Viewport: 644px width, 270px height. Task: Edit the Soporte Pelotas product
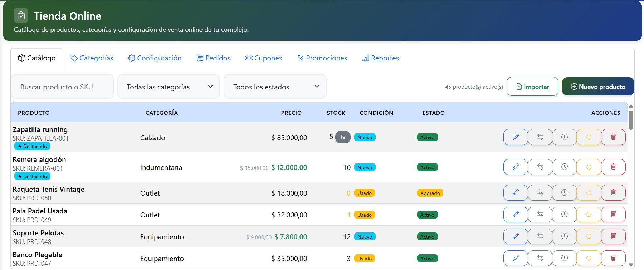[516, 236]
